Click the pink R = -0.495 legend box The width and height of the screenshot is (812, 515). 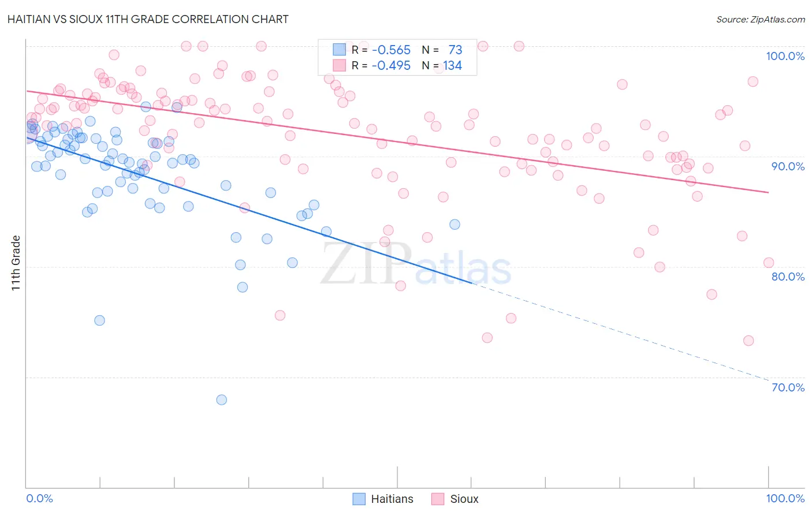339,65
